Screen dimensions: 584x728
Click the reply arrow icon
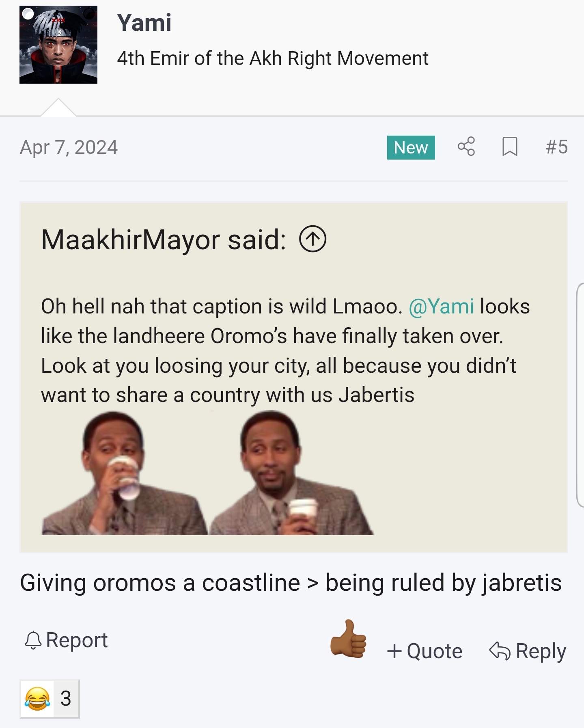(x=499, y=651)
